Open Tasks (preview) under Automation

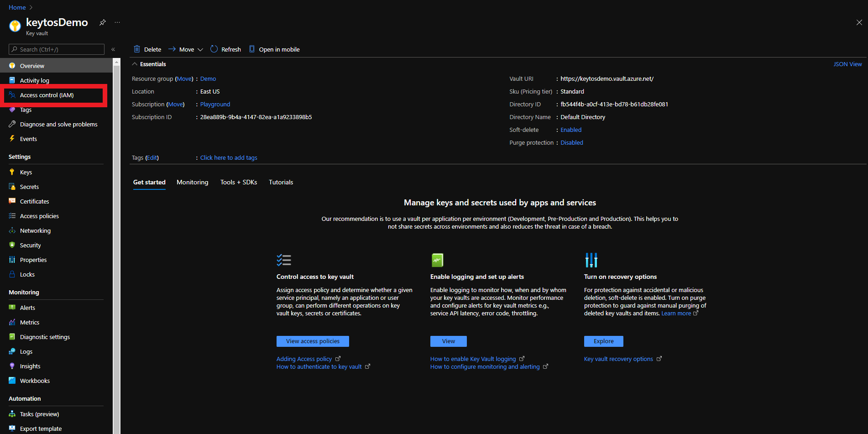coord(56,414)
